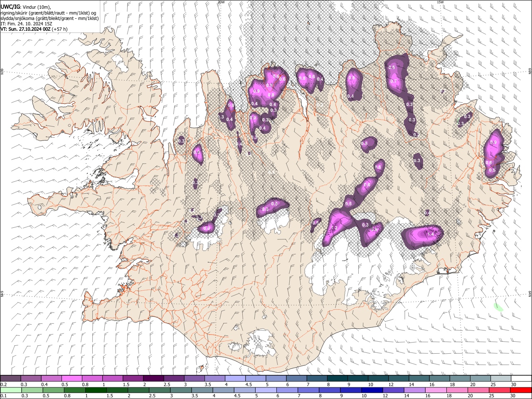Pick the pale gray upper swatch between 25 and 30
532x399 pixels.
point(501,379)
